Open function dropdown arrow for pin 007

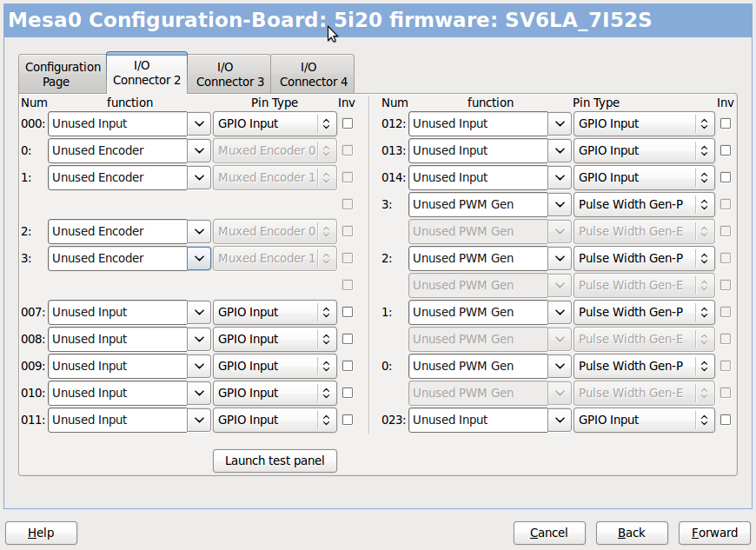pyautogui.click(x=199, y=312)
